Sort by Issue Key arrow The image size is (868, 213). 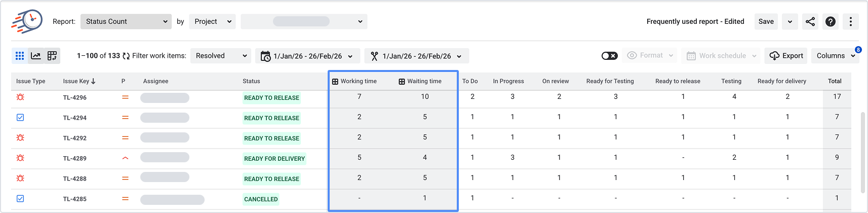[x=93, y=81]
